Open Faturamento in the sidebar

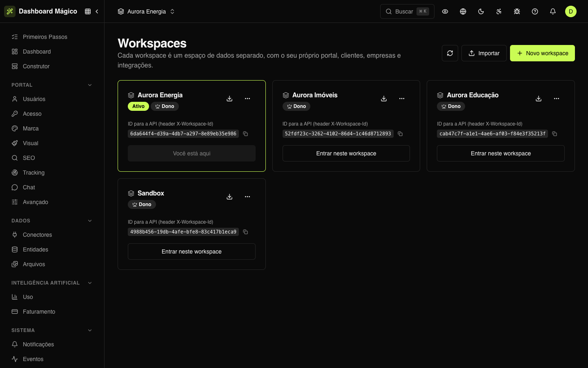[x=52, y=312]
